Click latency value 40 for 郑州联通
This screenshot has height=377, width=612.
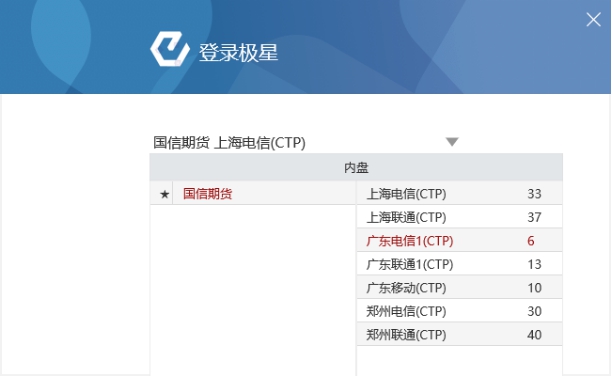(534, 334)
